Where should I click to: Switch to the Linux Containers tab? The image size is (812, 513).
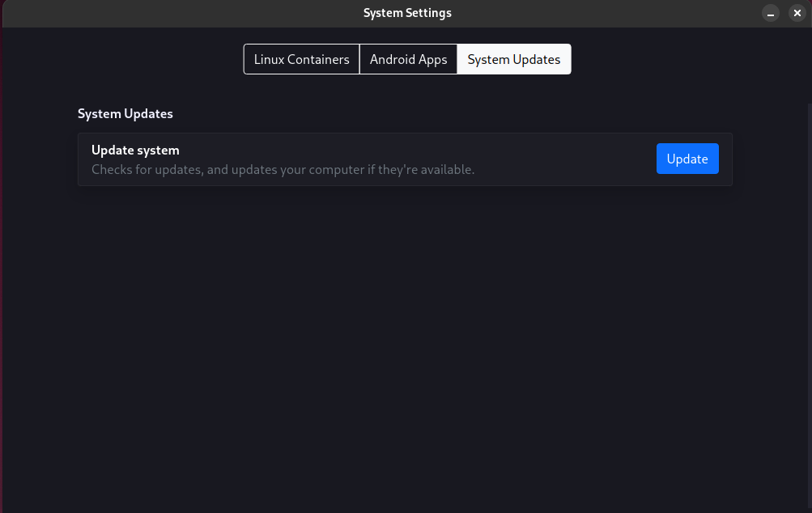[x=301, y=59]
